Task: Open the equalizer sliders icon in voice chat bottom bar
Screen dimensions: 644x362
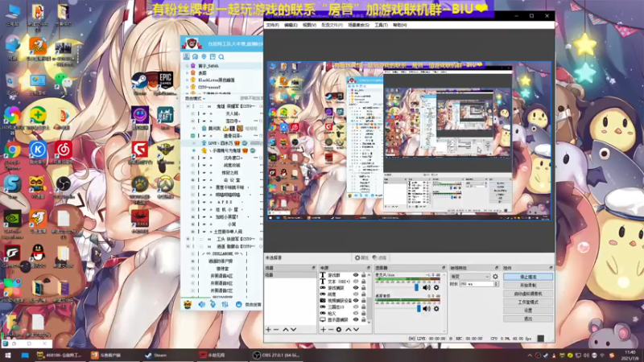Action: 225,305
